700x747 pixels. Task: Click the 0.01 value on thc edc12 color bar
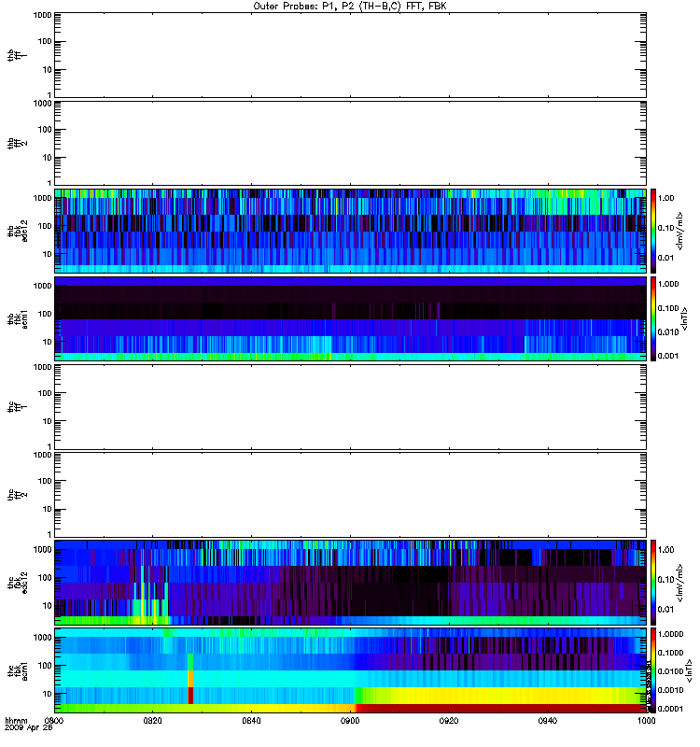666,610
